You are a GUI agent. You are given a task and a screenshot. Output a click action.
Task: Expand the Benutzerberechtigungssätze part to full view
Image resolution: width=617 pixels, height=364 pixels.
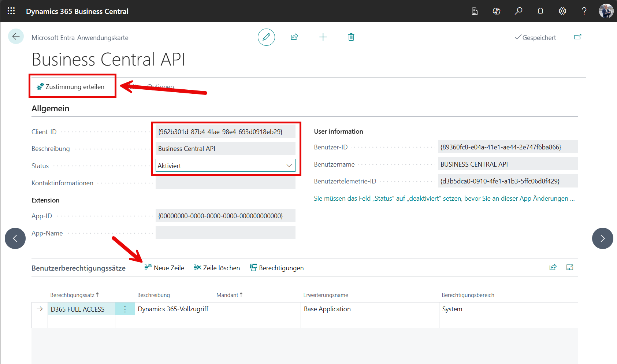570,267
